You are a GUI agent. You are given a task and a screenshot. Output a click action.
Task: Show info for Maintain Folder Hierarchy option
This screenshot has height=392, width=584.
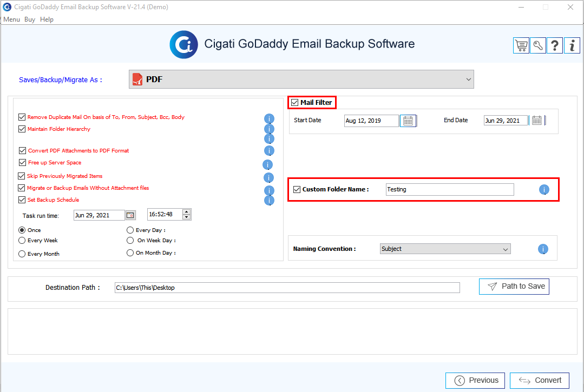pyautogui.click(x=269, y=129)
